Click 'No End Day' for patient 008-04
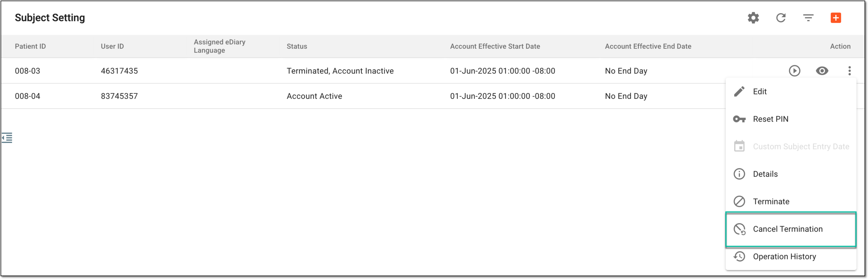Viewport: 868px width, 279px height. click(626, 96)
